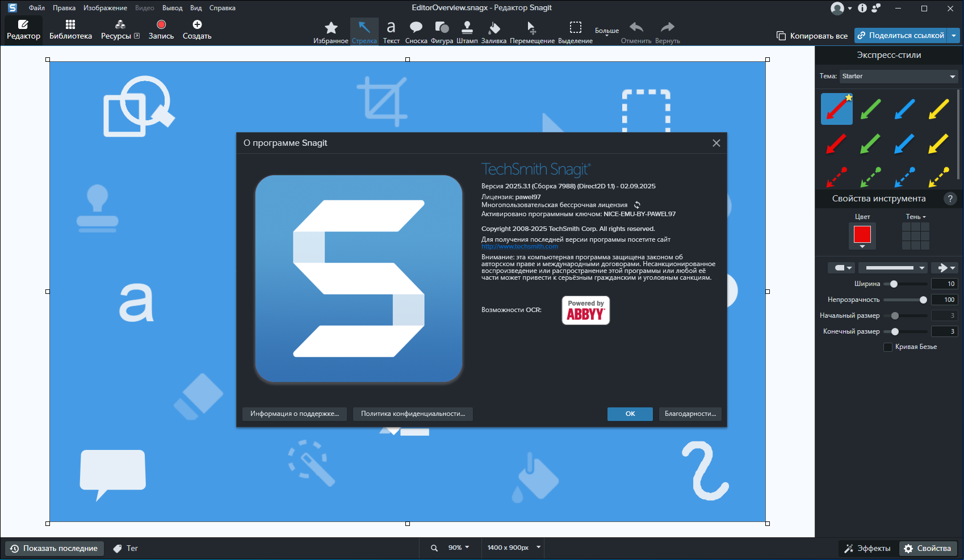
Task: Select the starred red arrow quick style
Action: (837, 109)
